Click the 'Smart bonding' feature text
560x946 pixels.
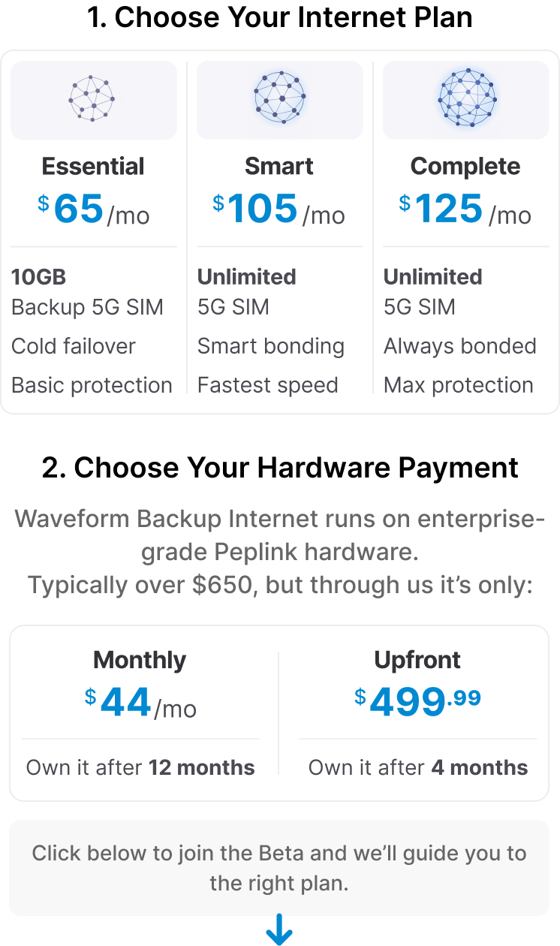[271, 346]
